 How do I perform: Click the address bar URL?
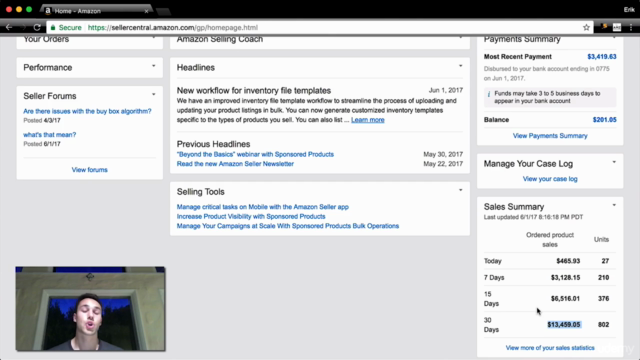173,27
